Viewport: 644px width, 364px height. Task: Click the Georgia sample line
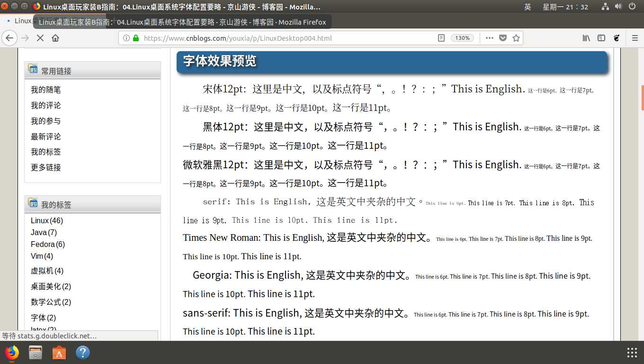(x=387, y=284)
